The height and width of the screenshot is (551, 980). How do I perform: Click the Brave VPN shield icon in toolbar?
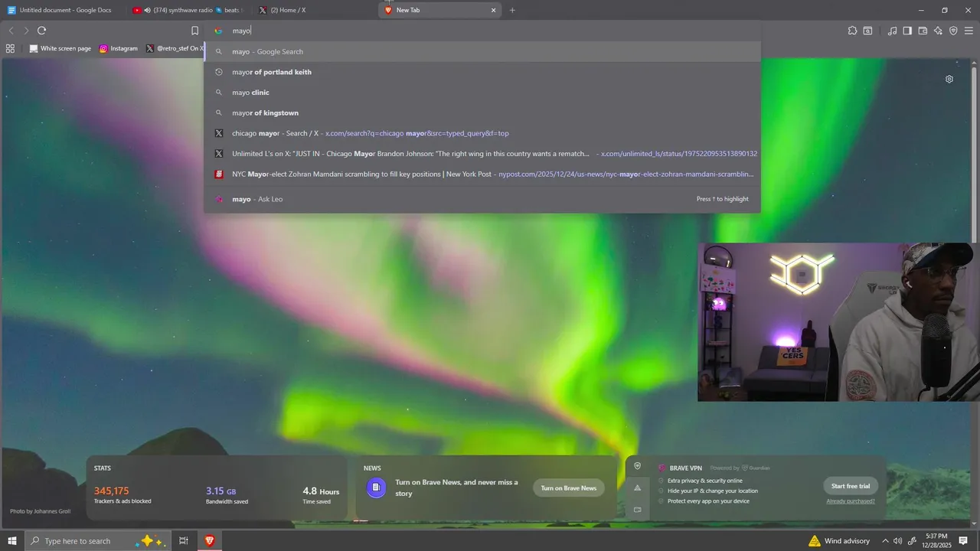click(953, 31)
